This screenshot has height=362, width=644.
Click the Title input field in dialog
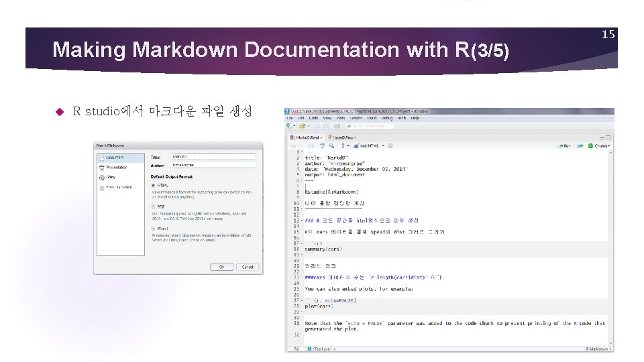[213, 157]
